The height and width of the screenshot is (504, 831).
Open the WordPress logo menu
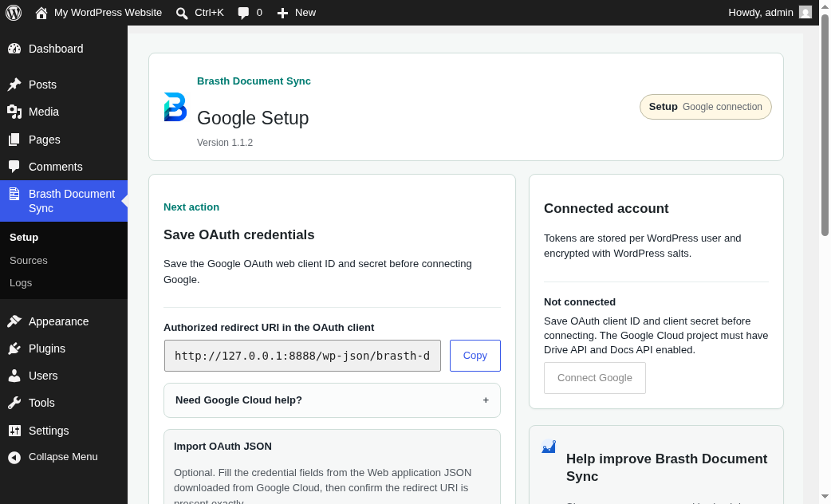click(x=14, y=13)
